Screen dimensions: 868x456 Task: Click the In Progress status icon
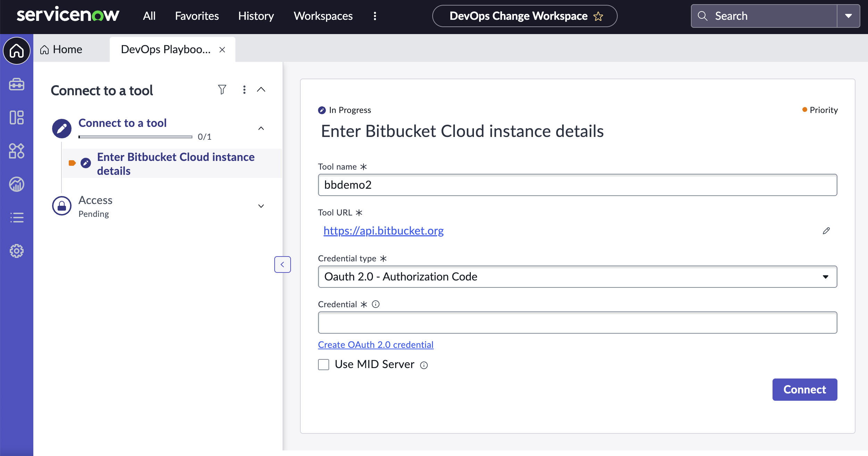322,110
